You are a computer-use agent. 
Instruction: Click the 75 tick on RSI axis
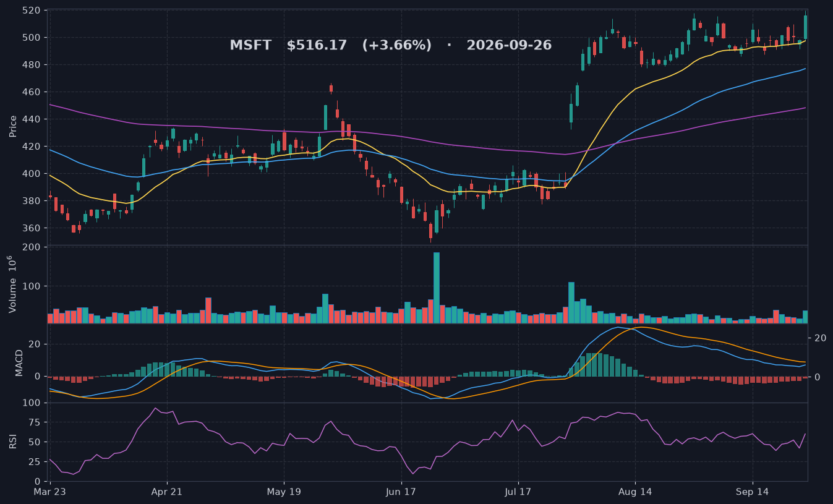(x=36, y=422)
